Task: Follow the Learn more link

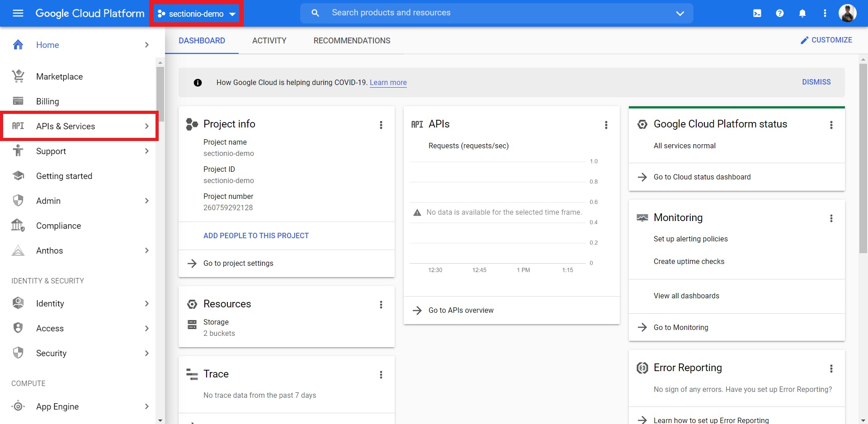Action: [x=388, y=82]
